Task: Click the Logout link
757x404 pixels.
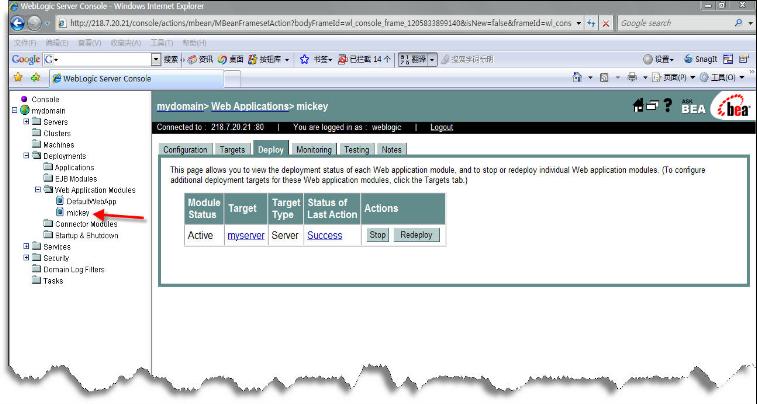Action: click(x=441, y=127)
